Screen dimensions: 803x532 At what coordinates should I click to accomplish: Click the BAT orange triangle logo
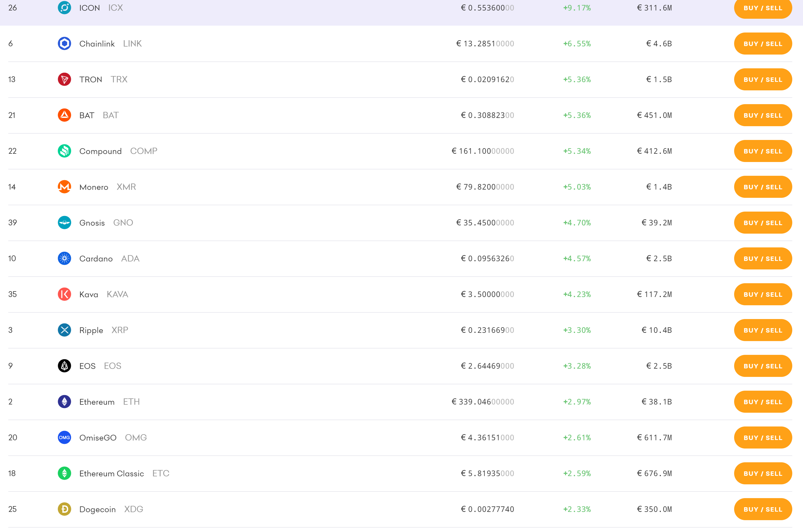tap(64, 115)
